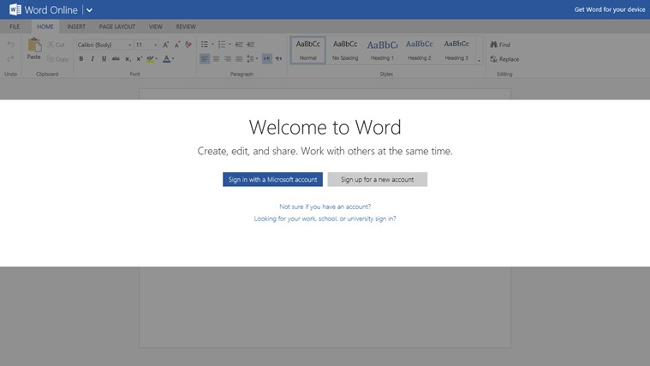Apply the Heading 3 style
This screenshot has width=650, height=366.
[x=456, y=50]
